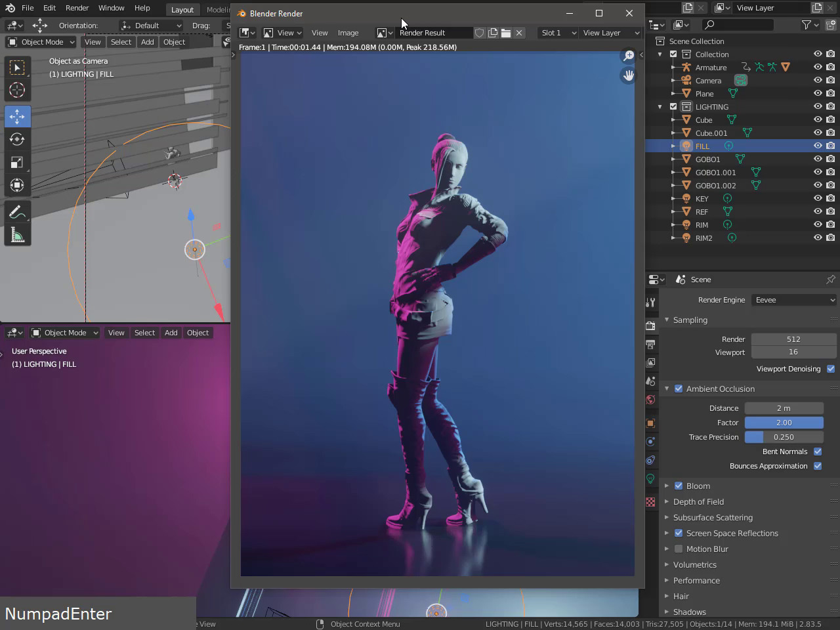Open the Texture properties tab

pos(650,502)
